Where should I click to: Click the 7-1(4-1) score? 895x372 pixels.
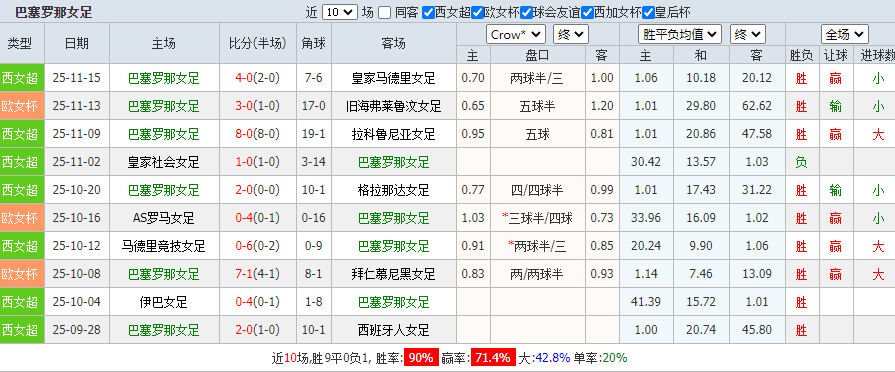(257, 274)
